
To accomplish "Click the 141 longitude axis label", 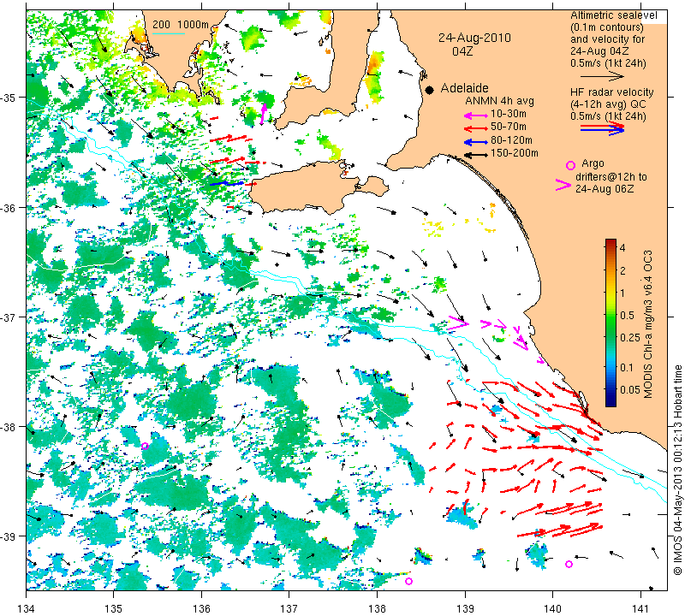I will [640, 607].
